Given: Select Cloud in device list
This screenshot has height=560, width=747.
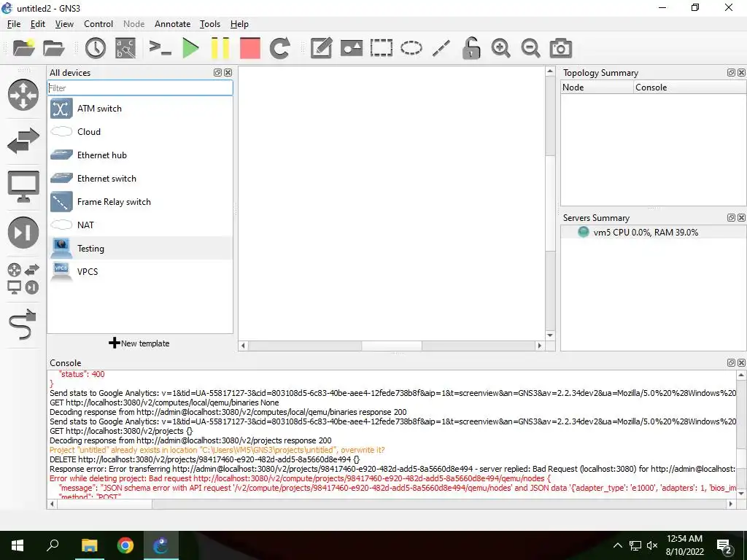Looking at the screenshot, I should click(140, 132).
